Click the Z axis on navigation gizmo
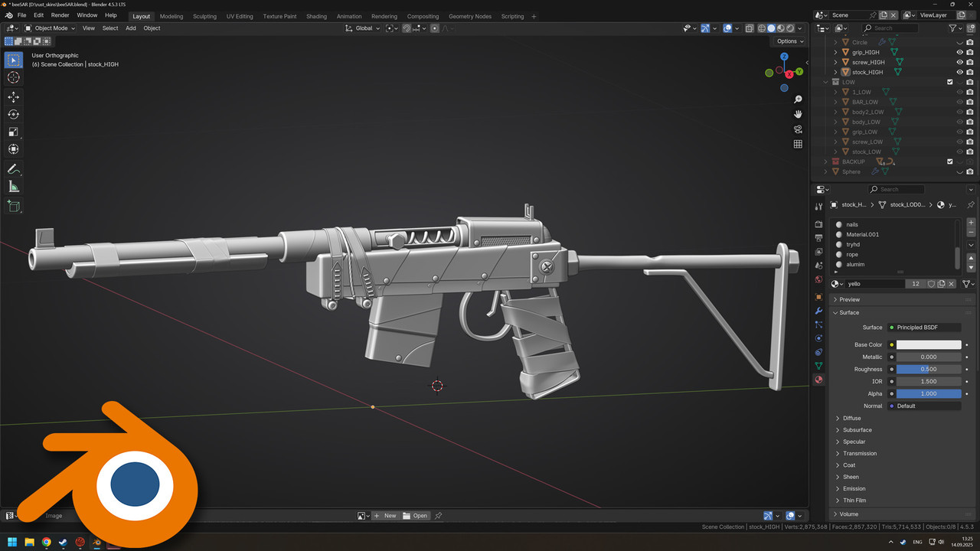The width and height of the screenshot is (980, 551). (785, 57)
